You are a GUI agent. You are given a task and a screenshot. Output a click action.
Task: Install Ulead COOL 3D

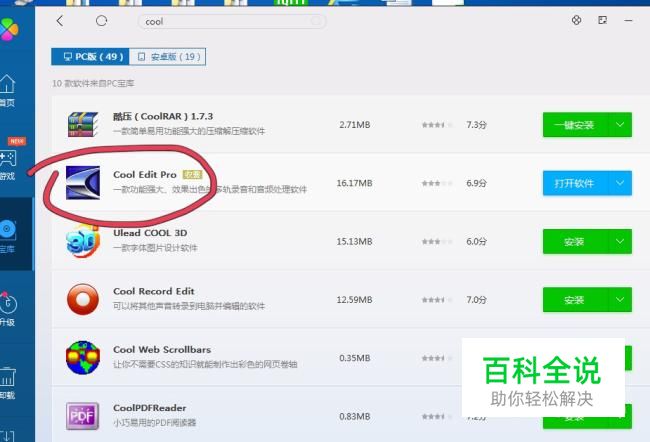coord(575,241)
